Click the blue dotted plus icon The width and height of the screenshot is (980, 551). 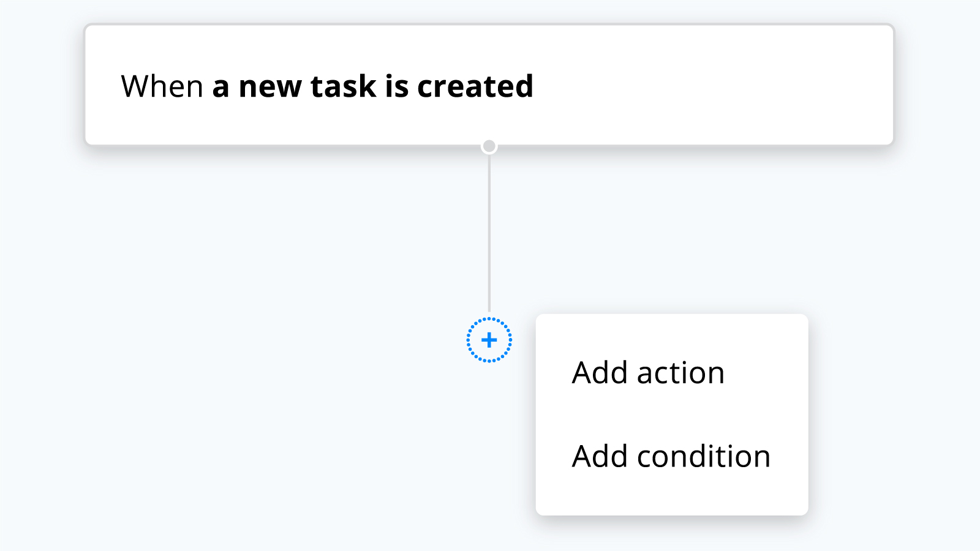[x=489, y=340]
